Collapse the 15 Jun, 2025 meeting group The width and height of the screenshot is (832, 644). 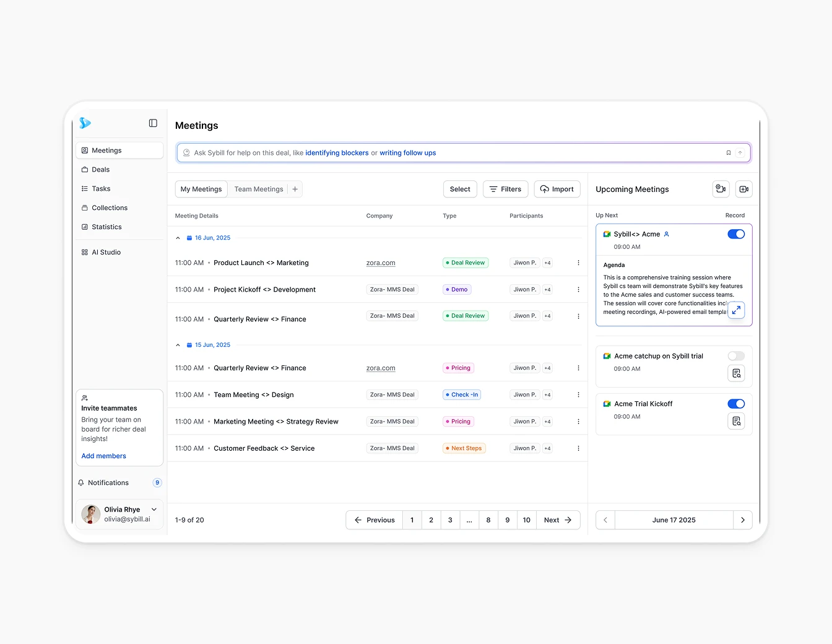(178, 345)
